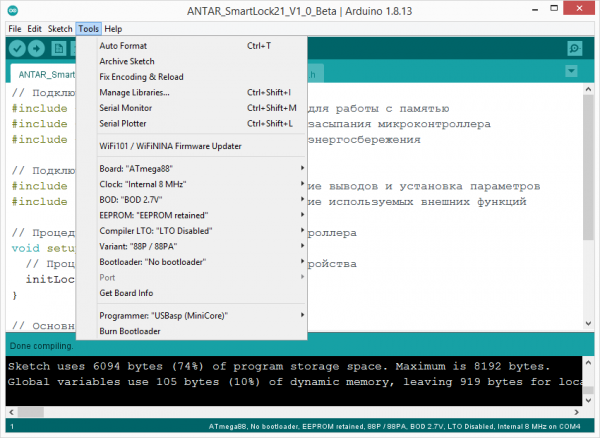The height and width of the screenshot is (438, 600).
Task: Expand Programmer: "USBasp (MiniCore)" submenu
Action: point(191,316)
